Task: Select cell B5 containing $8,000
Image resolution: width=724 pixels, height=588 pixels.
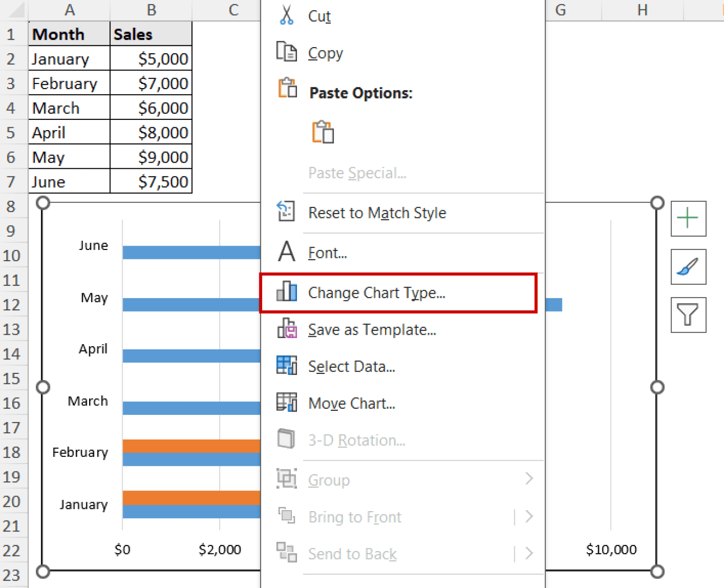Action: (151, 132)
